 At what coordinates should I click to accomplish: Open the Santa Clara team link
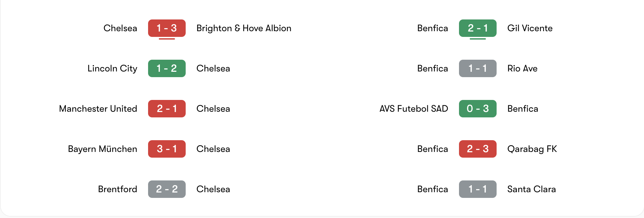[x=532, y=189]
